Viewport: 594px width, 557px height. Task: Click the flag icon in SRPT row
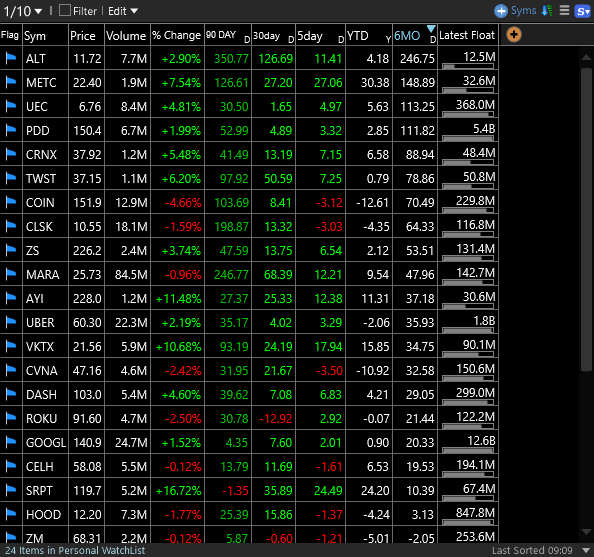click(11, 490)
